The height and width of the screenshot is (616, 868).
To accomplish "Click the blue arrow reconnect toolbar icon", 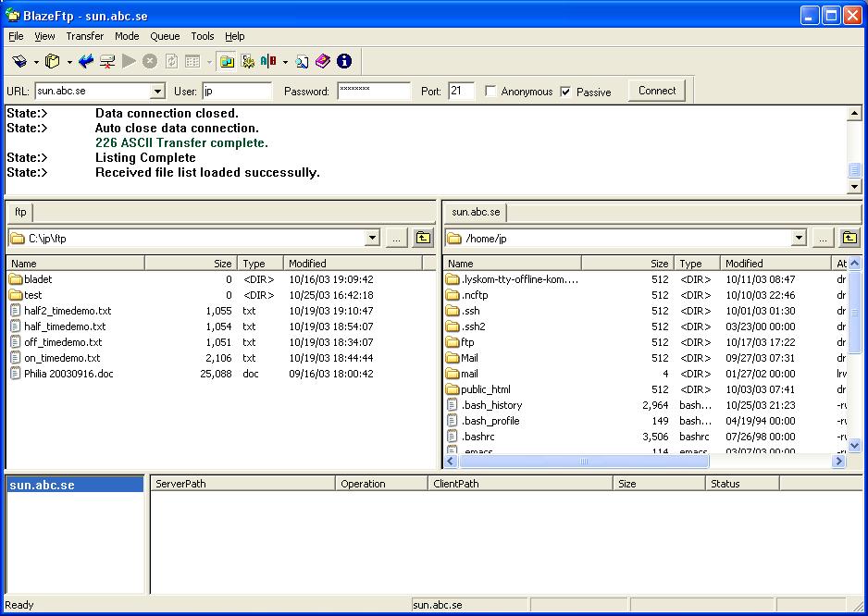I will point(86,61).
